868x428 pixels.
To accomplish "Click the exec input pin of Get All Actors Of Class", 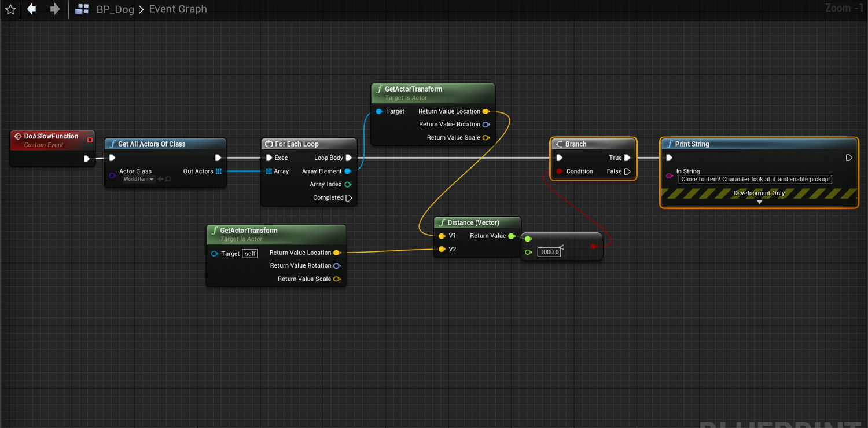I will (112, 158).
